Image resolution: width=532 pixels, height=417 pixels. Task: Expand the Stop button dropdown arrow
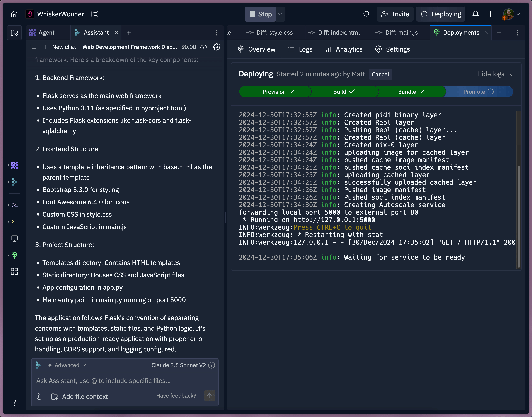point(281,14)
